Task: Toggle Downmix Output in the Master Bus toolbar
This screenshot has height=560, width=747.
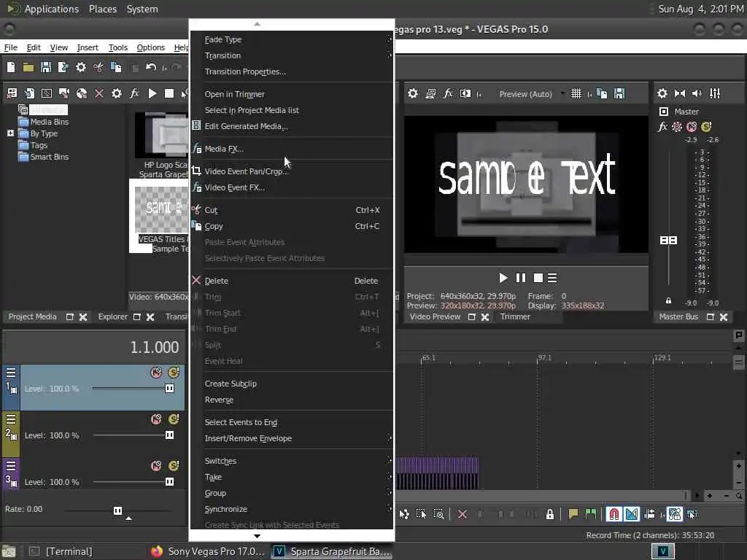Action: pos(681,93)
